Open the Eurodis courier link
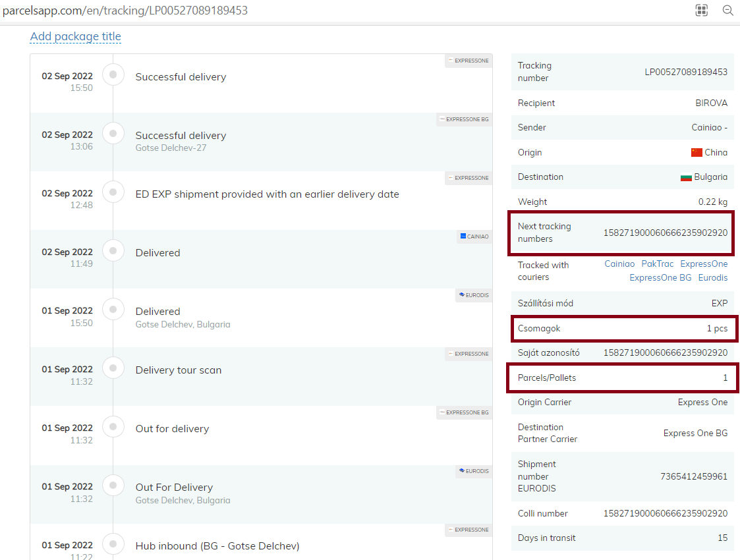 point(712,277)
